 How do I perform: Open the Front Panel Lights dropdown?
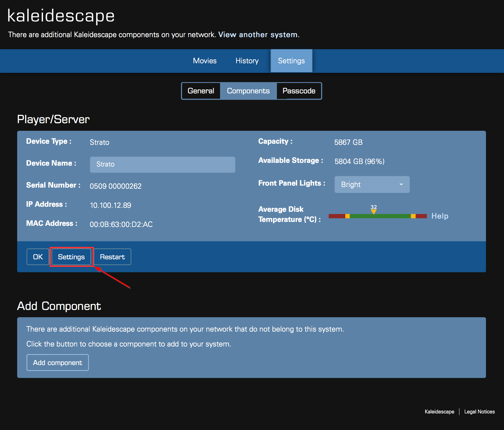(x=372, y=184)
